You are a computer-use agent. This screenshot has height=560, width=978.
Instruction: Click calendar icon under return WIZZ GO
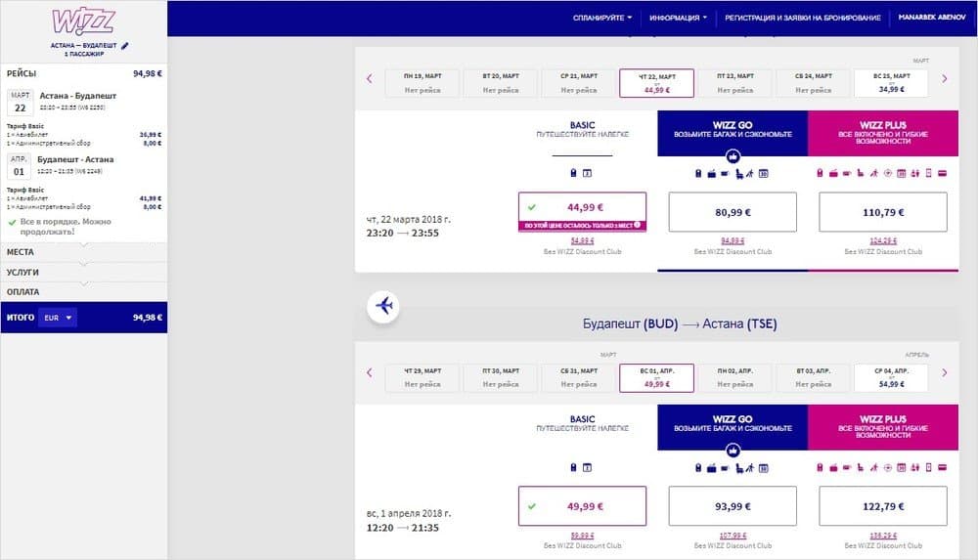(764, 468)
